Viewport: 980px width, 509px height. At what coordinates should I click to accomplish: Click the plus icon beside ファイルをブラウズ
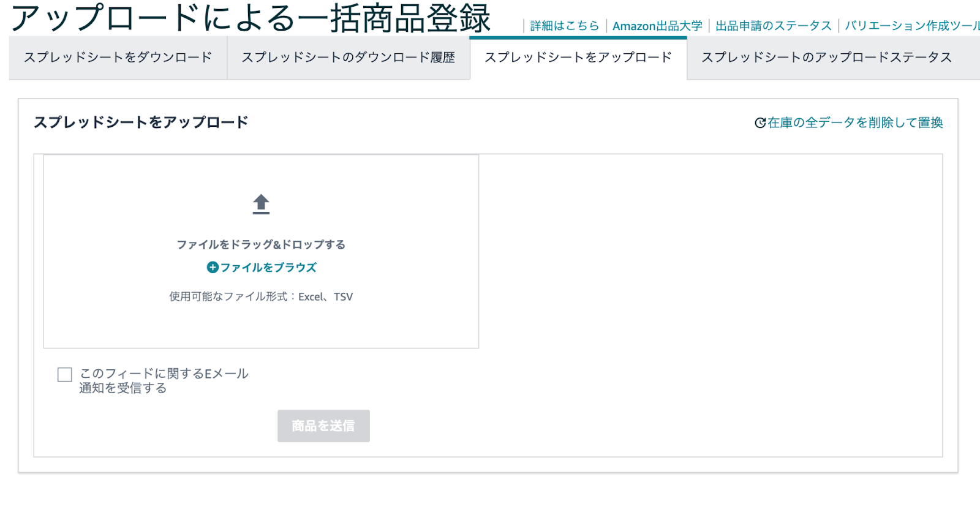(x=213, y=267)
